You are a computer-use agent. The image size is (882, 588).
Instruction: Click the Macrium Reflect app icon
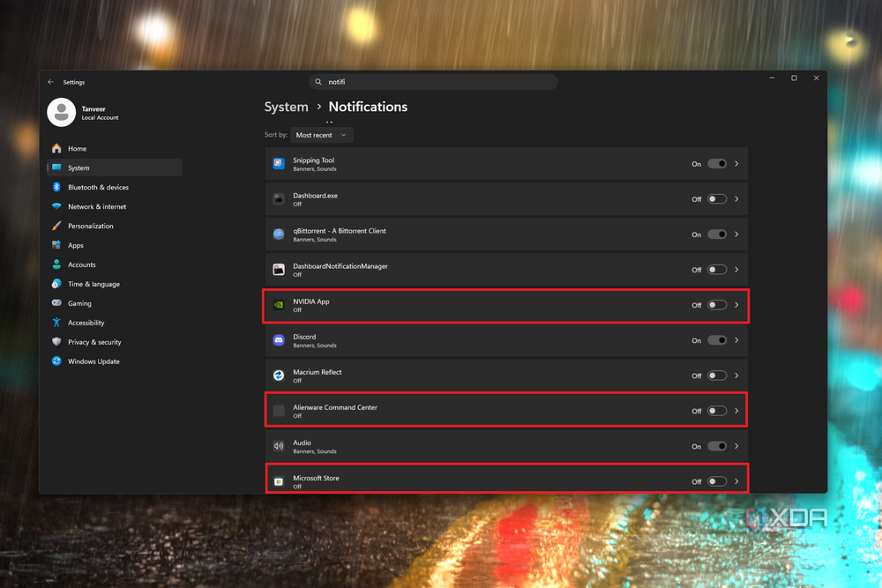point(279,376)
